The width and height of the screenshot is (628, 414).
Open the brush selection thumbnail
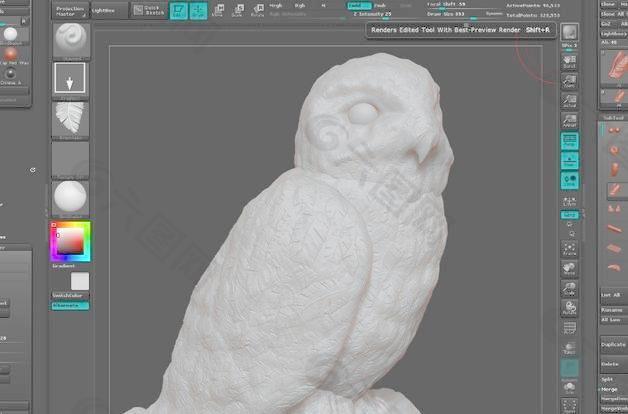tap(70, 40)
